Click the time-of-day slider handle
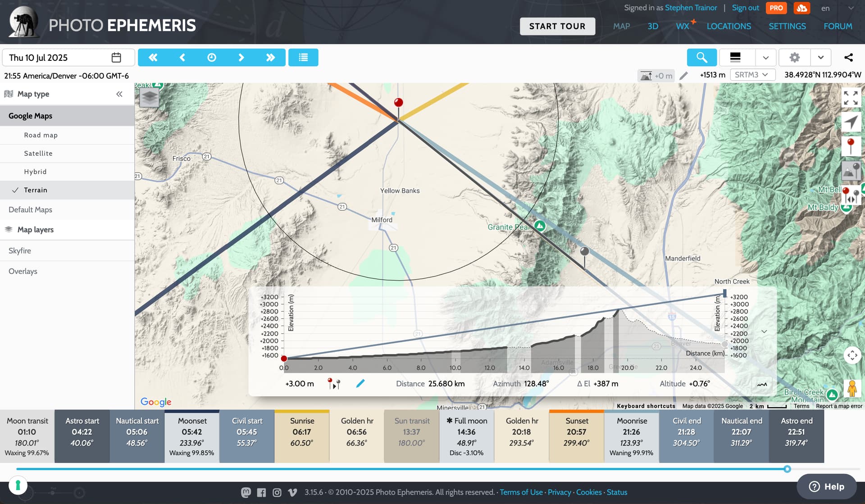Image resolution: width=865 pixels, height=504 pixels. point(787,469)
